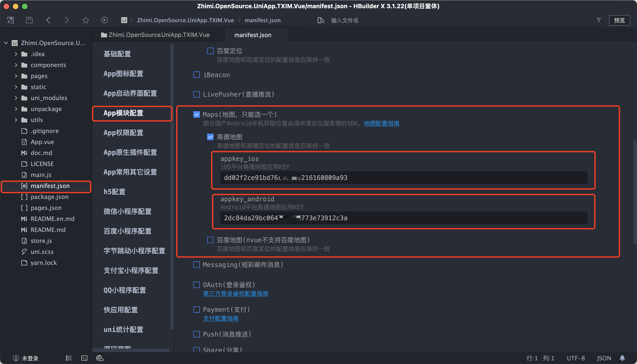Uncheck the Maps module checkbox
This screenshot has width=637, height=364.
click(x=197, y=114)
